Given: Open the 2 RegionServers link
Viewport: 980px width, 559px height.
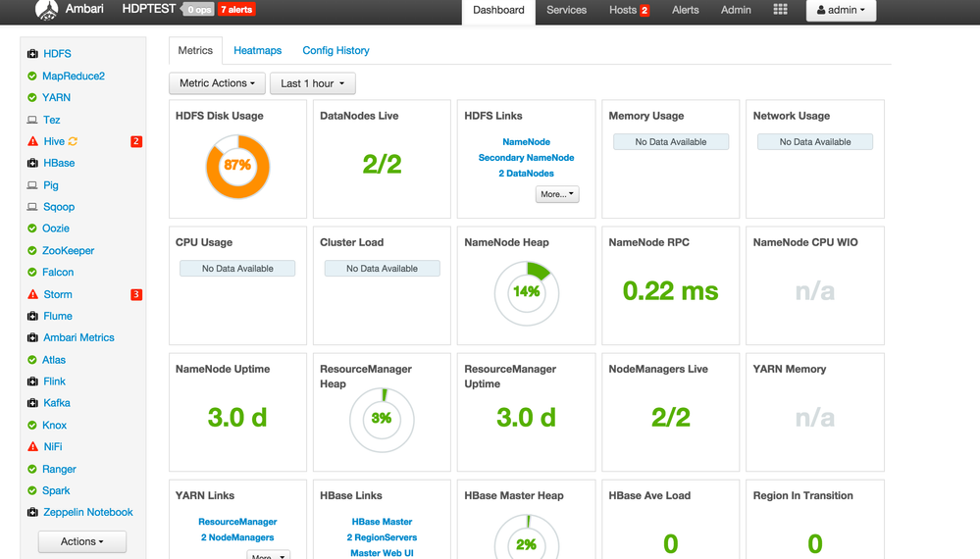Looking at the screenshot, I should (x=382, y=537).
